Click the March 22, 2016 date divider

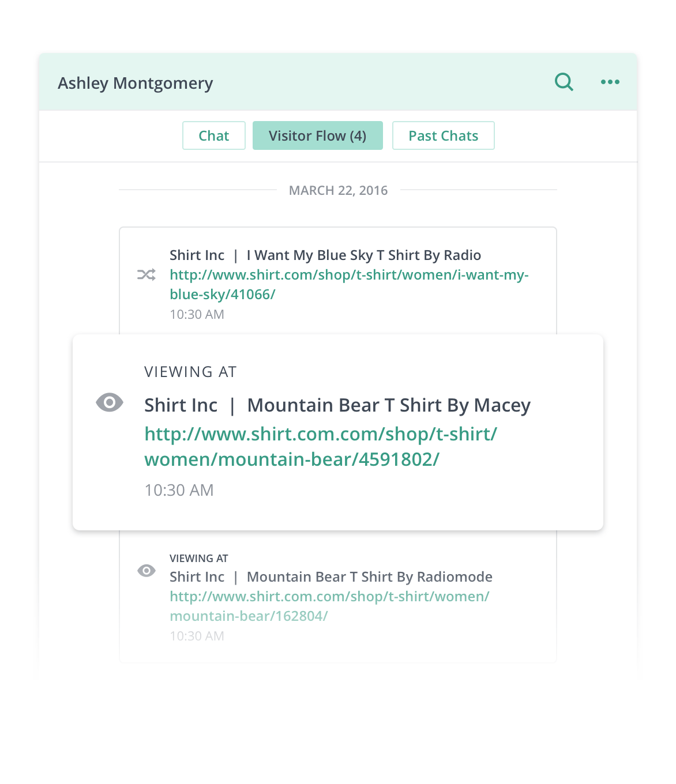click(x=338, y=190)
